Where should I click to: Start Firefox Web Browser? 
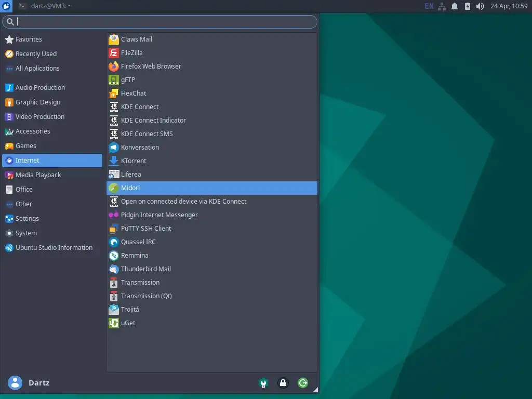click(x=212, y=66)
